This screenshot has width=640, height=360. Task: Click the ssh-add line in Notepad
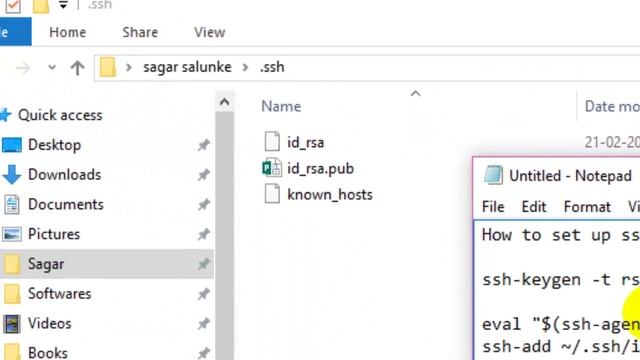[x=560, y=347]
